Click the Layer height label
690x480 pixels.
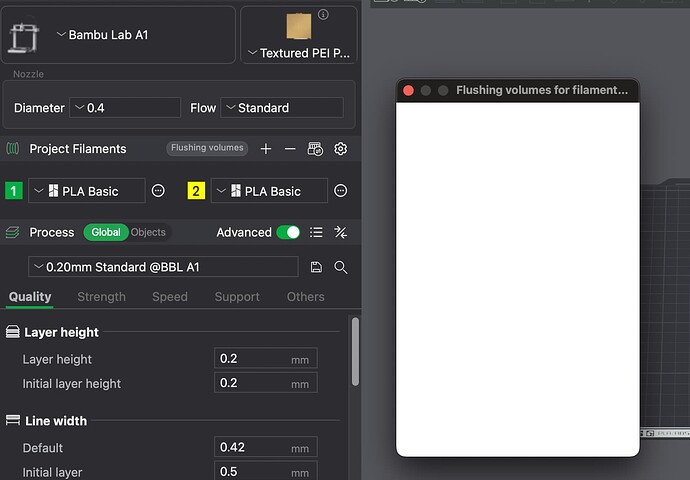pyautogui.click(x=57, y=359)
